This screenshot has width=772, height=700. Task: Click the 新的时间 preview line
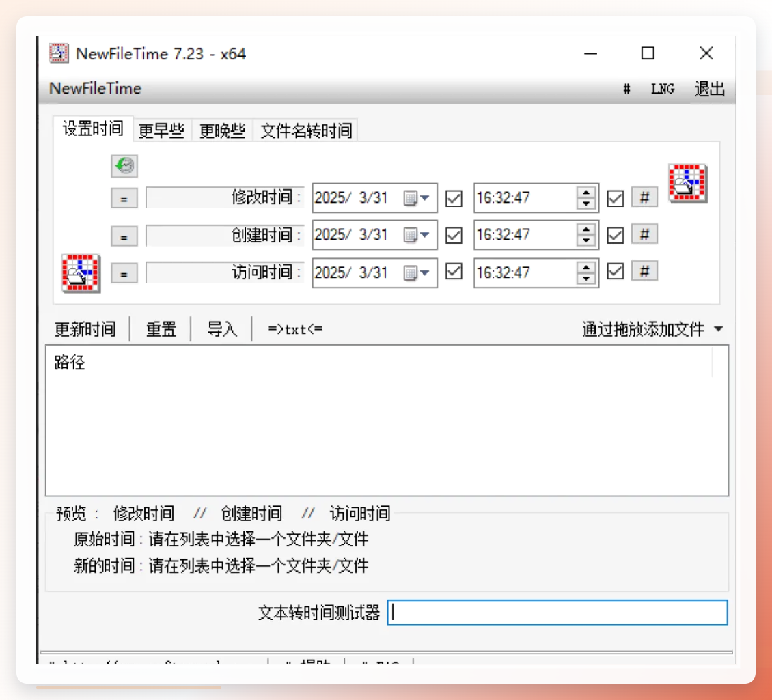(x=221, y=565)
